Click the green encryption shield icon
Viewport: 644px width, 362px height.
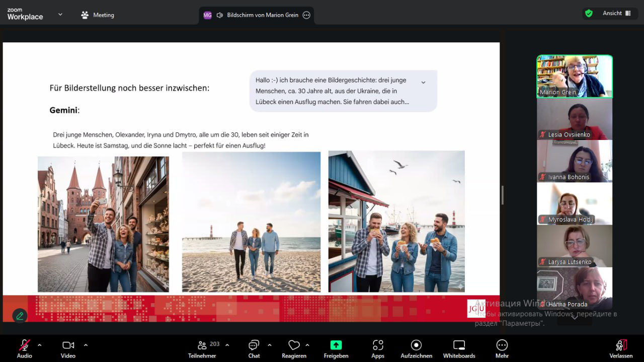point(589,14)
